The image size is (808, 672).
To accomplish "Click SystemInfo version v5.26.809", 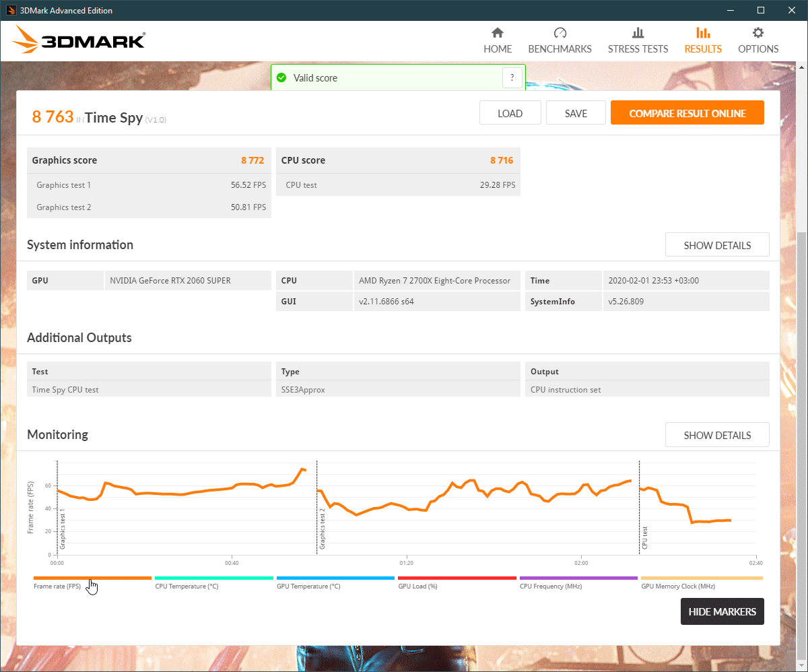I will pyautogui.click(x=626, y=302).
